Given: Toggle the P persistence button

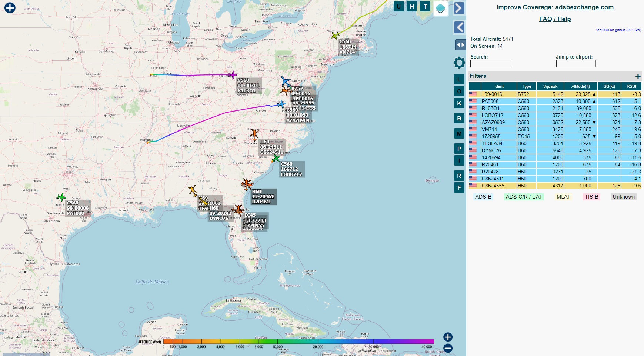Looking at the screenshot, I should pos(459,149).
